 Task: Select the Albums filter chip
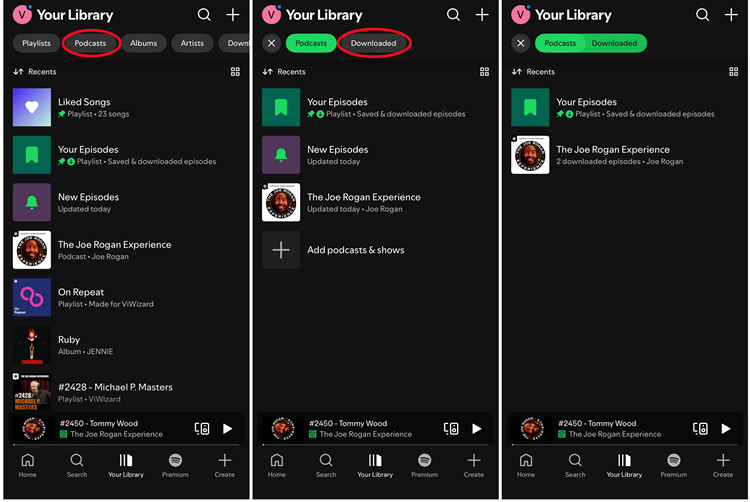[143, 43]
